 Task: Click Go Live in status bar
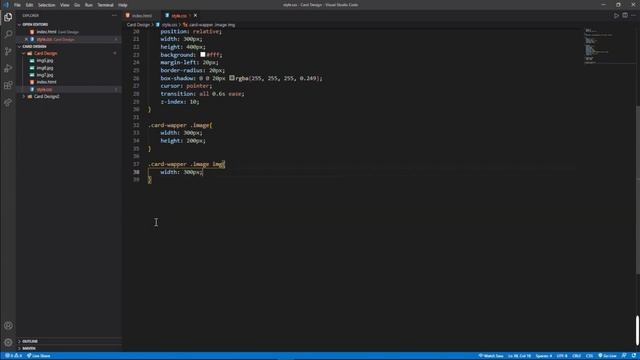click(x=607, y=356)
